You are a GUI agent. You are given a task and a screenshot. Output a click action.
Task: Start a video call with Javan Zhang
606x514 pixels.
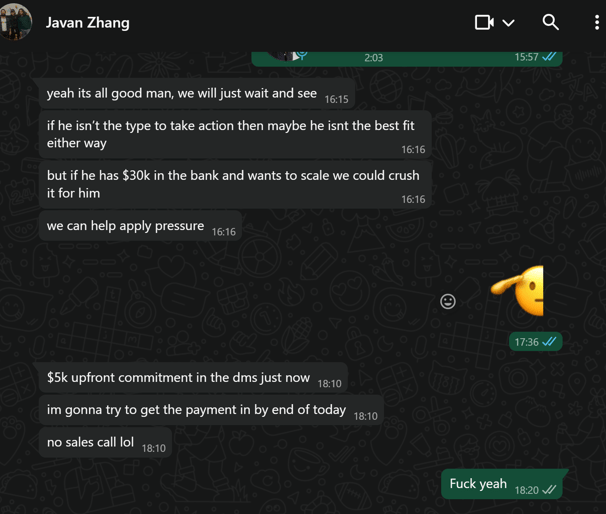click(484, 22)
